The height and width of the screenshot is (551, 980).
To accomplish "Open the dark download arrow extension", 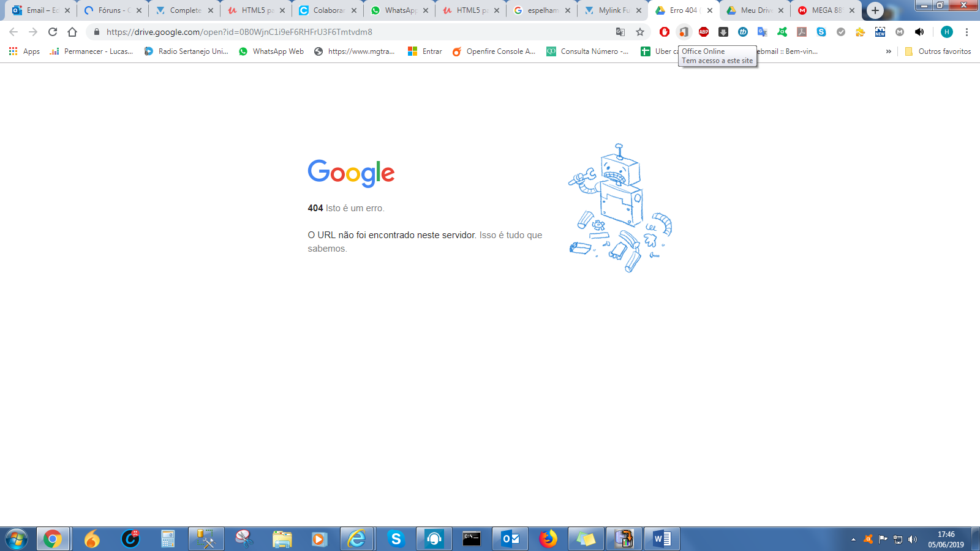I will [723, 32].
